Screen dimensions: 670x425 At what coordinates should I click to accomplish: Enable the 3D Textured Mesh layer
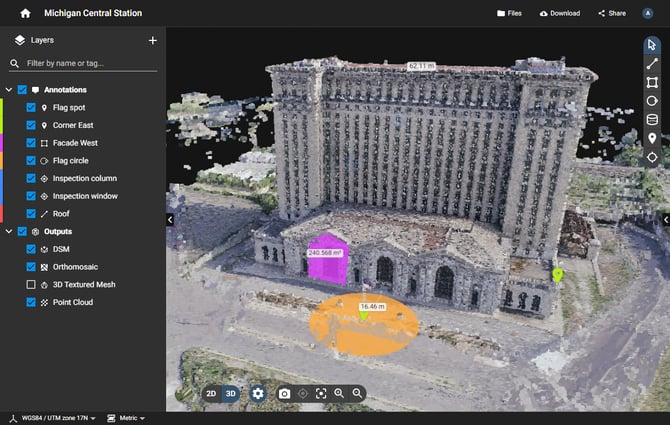[31, 284]
